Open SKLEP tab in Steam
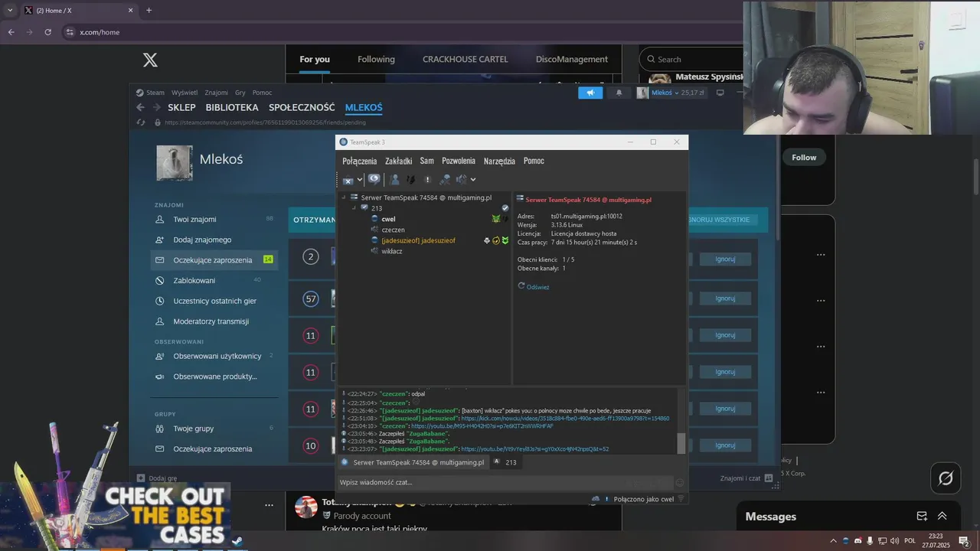Viewport: 980px width, 551px height. pyautogui.click(x=181, y=108)
